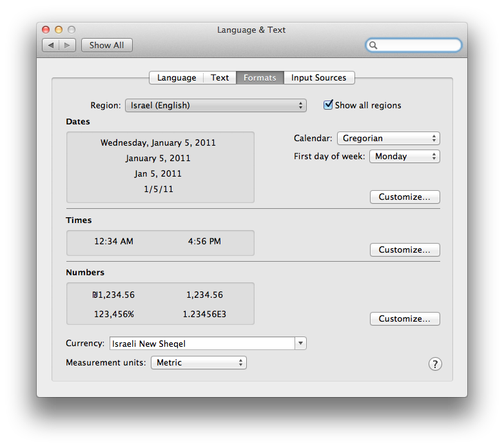This screenshot has width=504, height=448.
Task: Click Customize button for Dates
Action: [404, 197]
